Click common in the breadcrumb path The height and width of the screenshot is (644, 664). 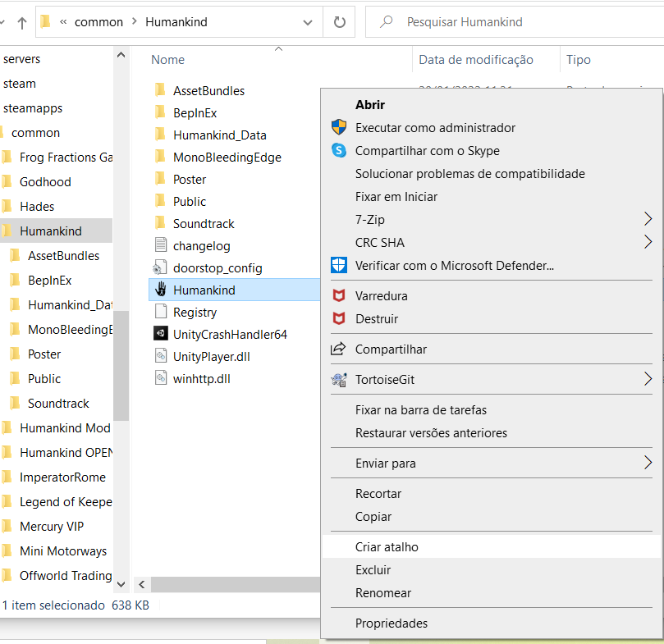click(98, 21)
